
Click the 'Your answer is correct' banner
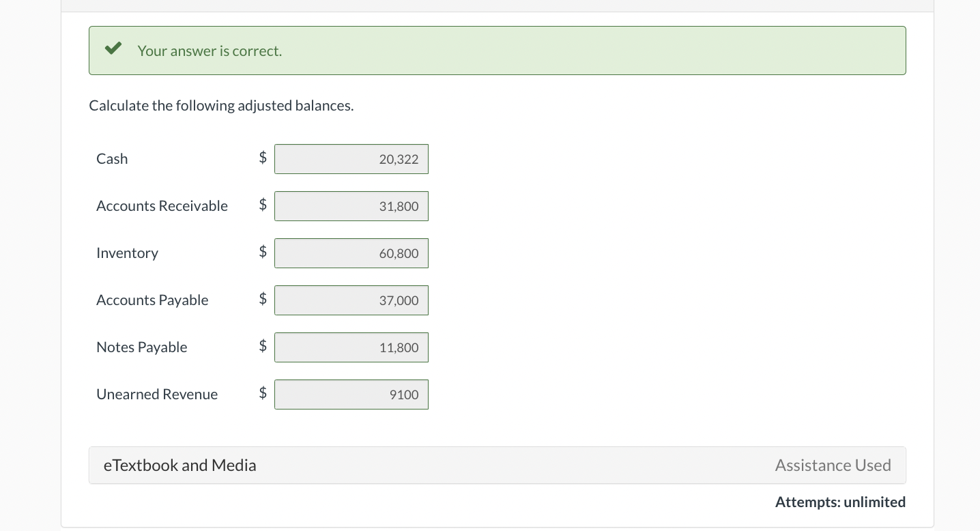tap(497, 51)
